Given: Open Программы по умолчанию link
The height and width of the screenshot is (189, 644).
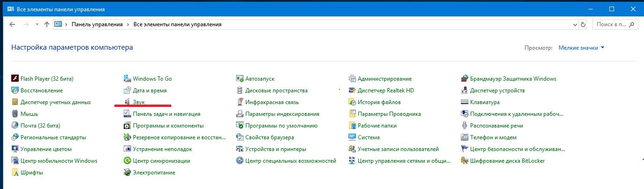Looking at the screenshot, I should [281, 126].
